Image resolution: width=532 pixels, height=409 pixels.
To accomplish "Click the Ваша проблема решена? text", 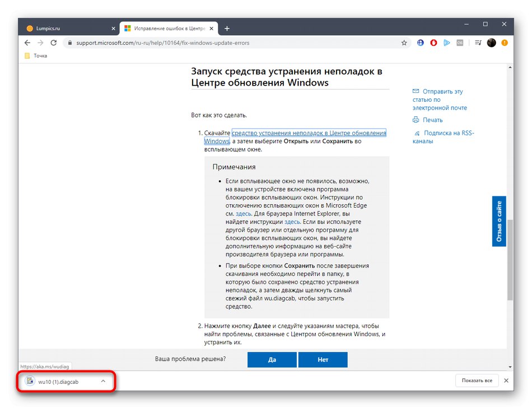I will (190, 359).
